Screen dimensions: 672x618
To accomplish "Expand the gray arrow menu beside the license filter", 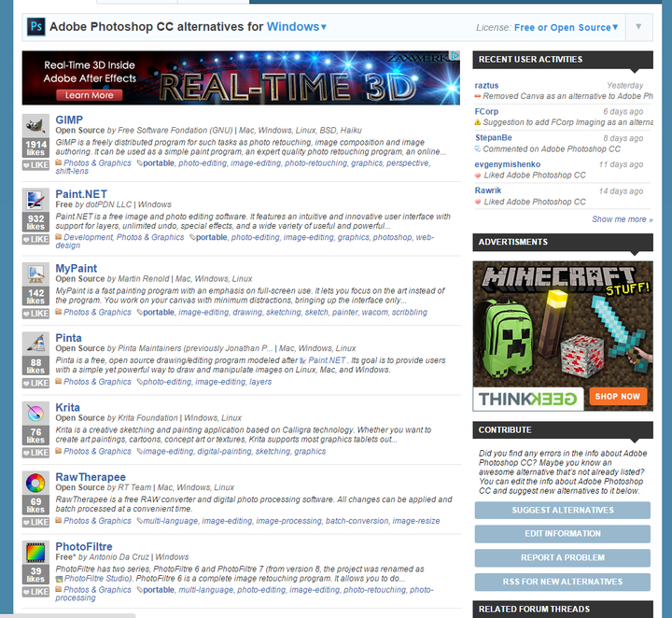I will pos(638,27).
